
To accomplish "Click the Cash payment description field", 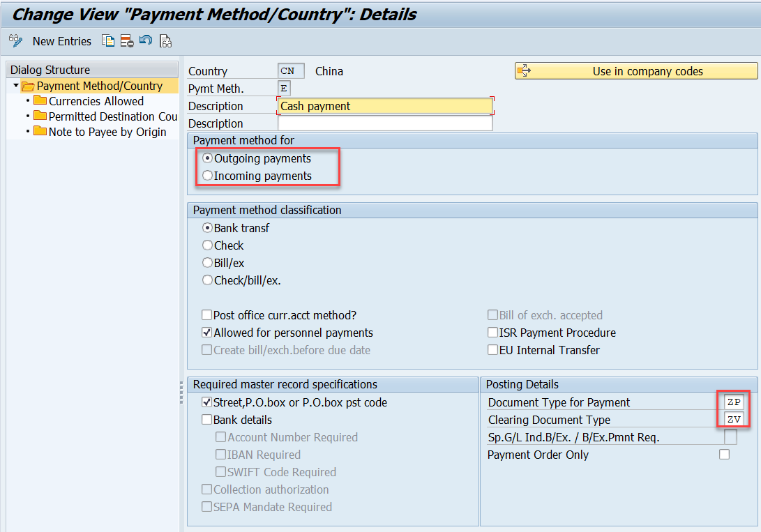I will point(386,105).
